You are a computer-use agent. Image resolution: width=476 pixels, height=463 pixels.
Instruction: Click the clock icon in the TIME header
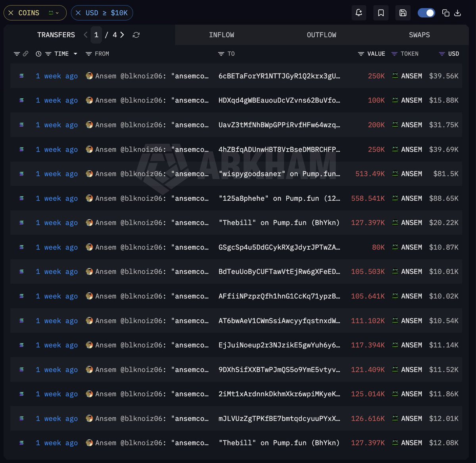38,54
